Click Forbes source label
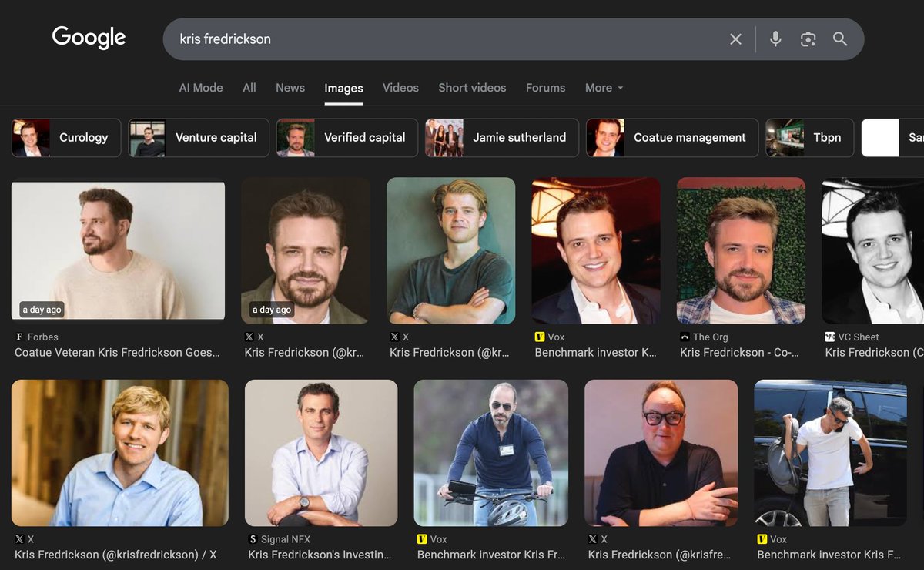The height and width of the screenshot is (570, 924). coord(42,337)
